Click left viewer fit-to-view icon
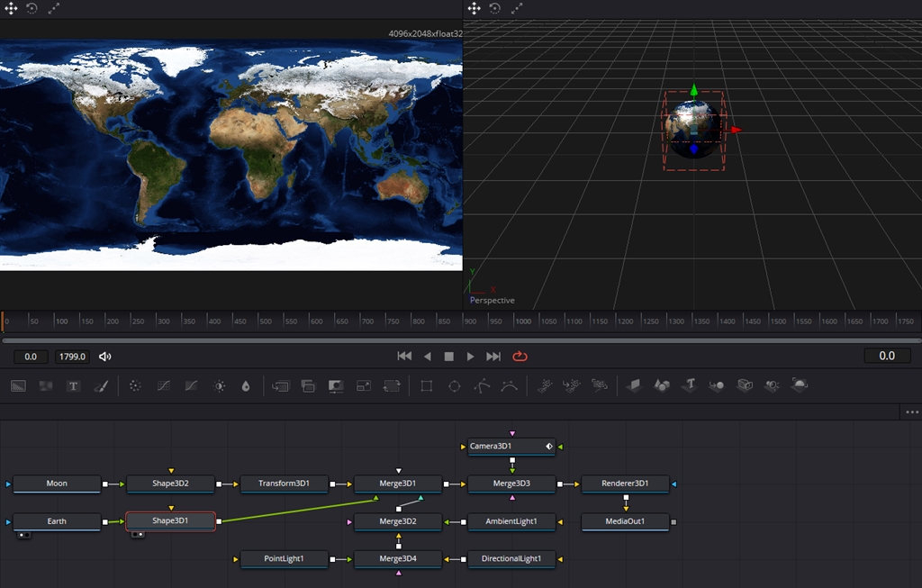Image resolution: width=922 pixels, height=588 pixels. pyautogui.click(x=54, y=8)
